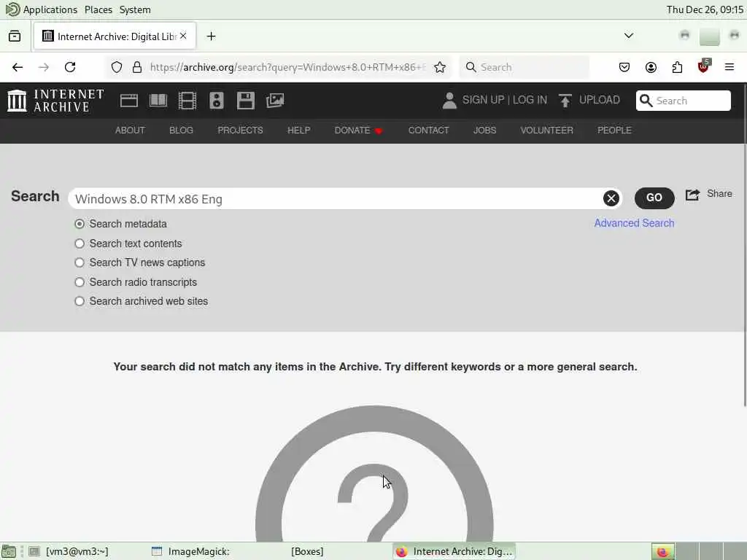Click the upload arrow icon

tap(565, 101)
